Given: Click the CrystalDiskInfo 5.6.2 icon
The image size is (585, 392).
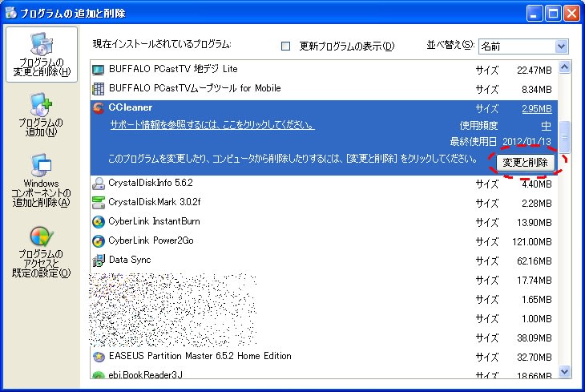Looking at the screenshot, I should click(98, 184).
